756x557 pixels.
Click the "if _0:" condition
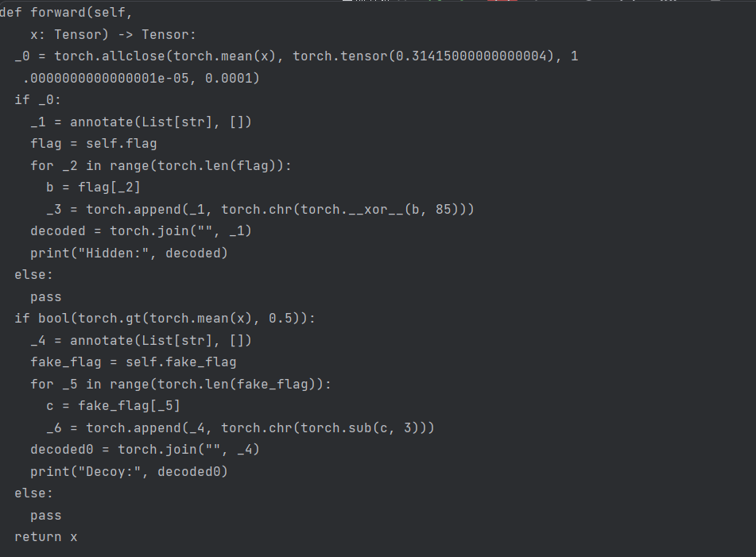point(37,100)
